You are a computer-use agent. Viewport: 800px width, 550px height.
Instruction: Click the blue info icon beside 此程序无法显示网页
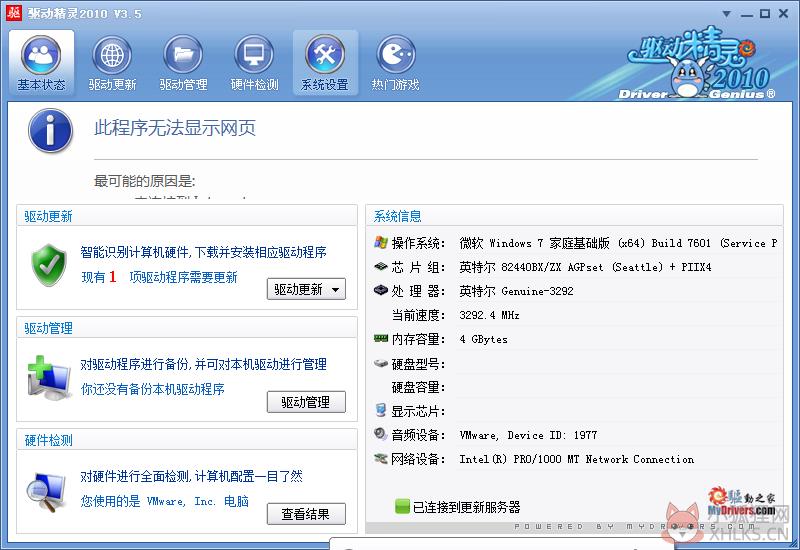click(50, 130)
